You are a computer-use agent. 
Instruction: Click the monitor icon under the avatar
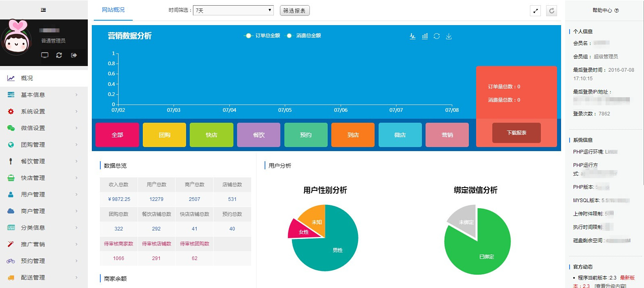point(45,55)
